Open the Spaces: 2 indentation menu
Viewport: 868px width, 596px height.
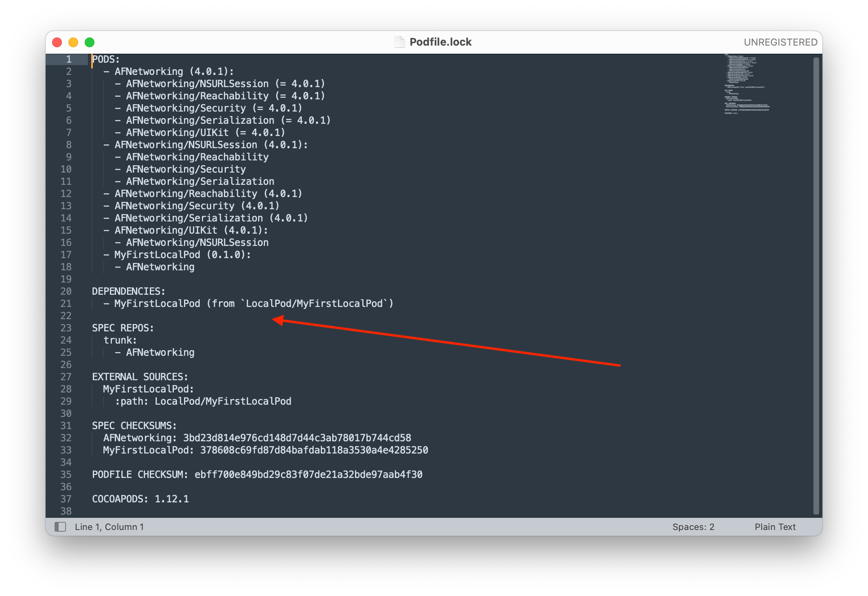click(693, 527)
